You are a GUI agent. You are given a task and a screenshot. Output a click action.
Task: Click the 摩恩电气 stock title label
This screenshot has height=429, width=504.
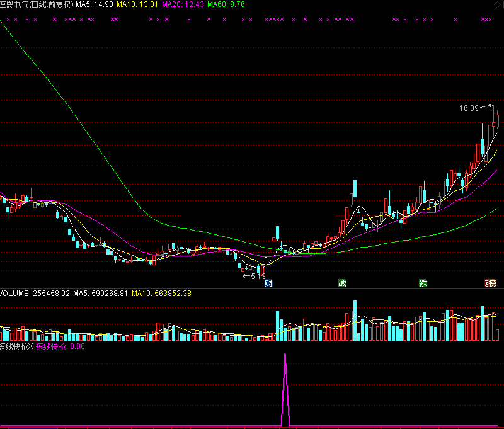tap(37, 4)
